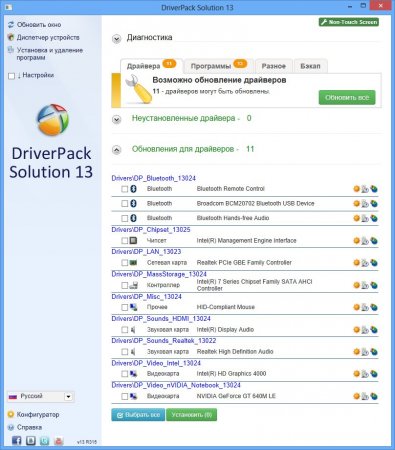The height and width of the screenshot is (450, 395).
Task: Open YouTube icon at bottom left
Action: [59, 441]
